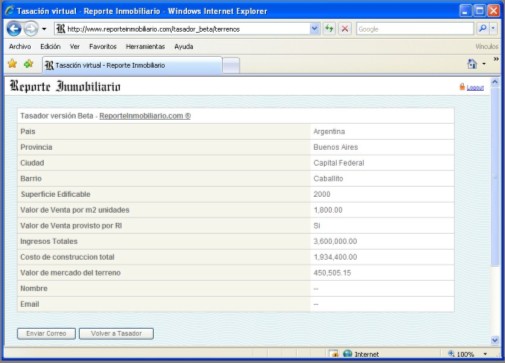Screen dimensions: 505x363
Task: Click the Google search box
Action: [415, 29]
